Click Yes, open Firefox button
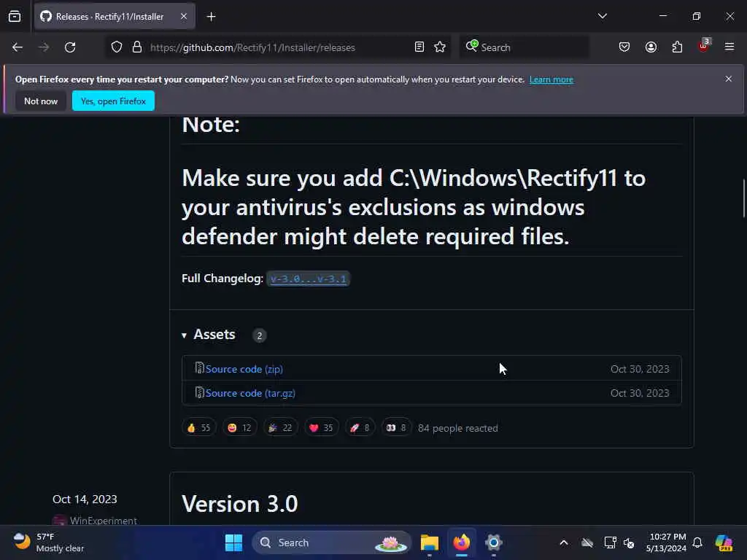The image size is (747, 560). (x=113, y=101)
